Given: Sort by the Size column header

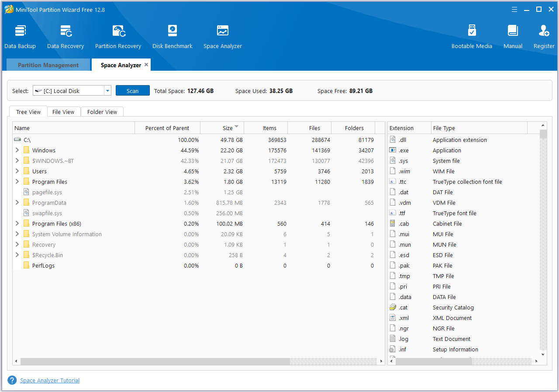Looking at the screenshot, I should (222, 128).
